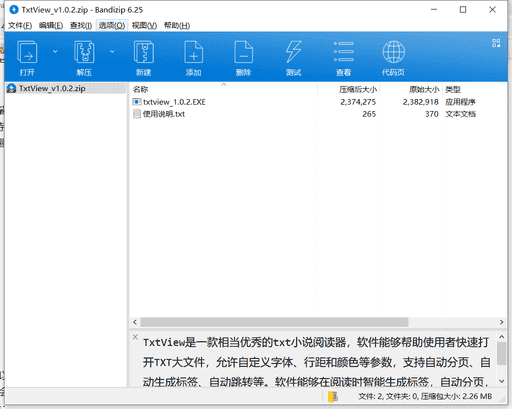Click the comment pane vertical scrollbar thumb
Image resolution: width=512 pixels, height=409 pixels.
click(x=501, y=353)
